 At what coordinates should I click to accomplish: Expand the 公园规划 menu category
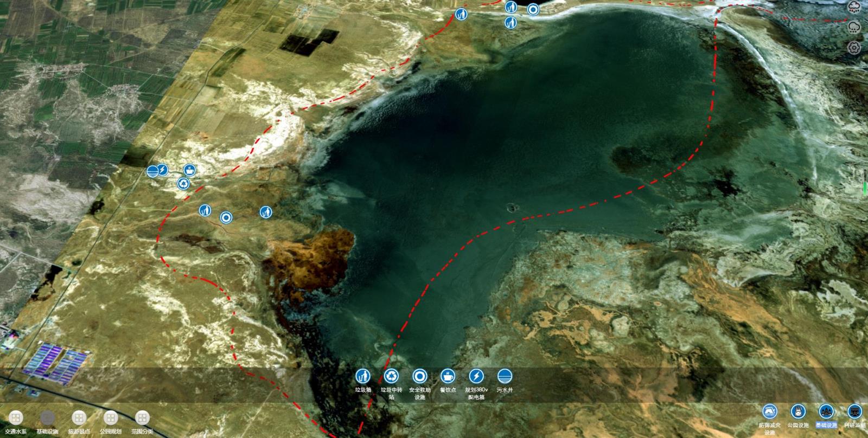(111, 418)
